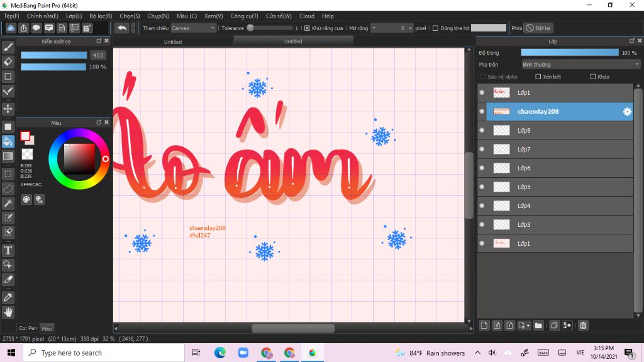Delete layer with trash icon
This screenshot has height=362, width=644.
coord(583,326)
